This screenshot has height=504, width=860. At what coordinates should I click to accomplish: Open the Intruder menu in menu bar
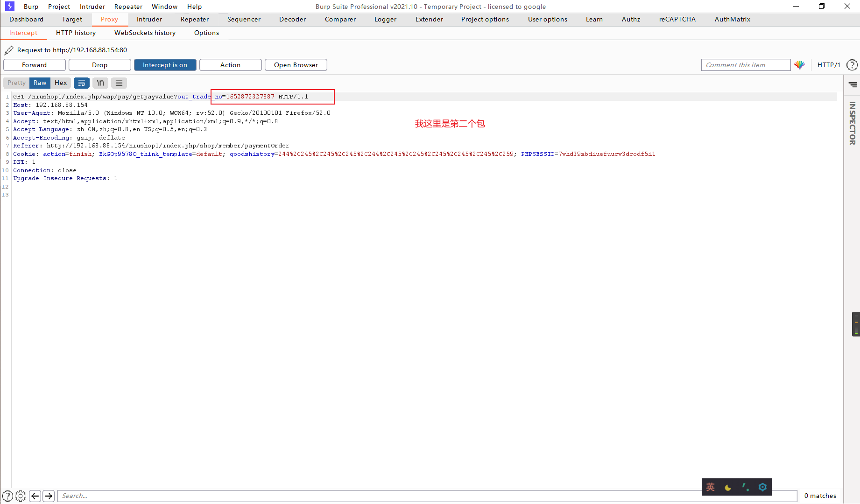click(92, 7)
